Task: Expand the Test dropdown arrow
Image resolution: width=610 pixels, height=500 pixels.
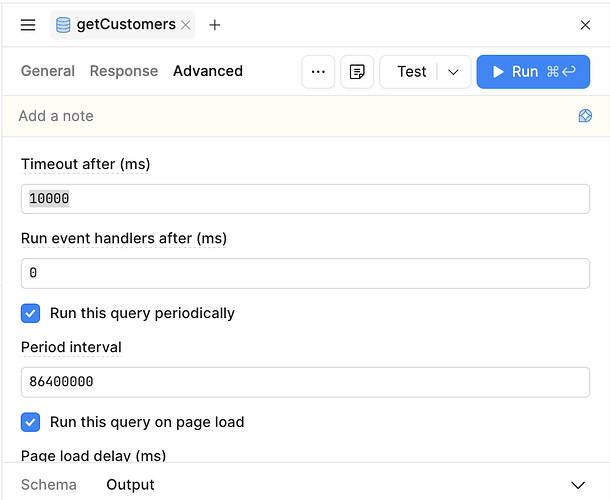Action: pyautogui.click(x=453, y=72)
